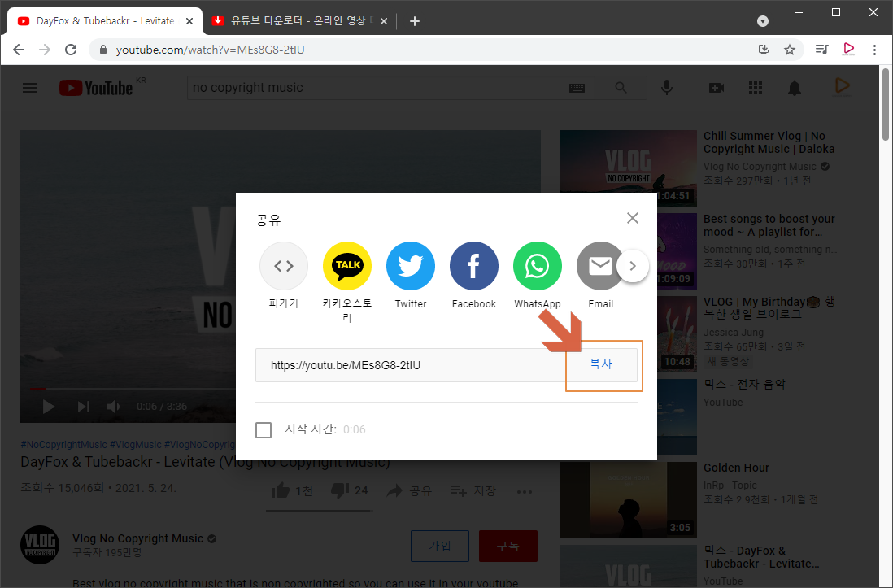The height and width of the screenshot is (588, 893).
Task: Open VLOG My Birthday video title
Action: 769,307
